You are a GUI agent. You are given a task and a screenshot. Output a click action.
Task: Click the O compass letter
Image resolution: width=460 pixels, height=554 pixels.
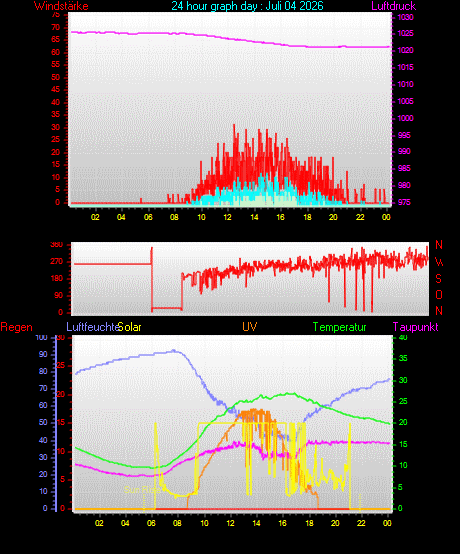(439, 295)
